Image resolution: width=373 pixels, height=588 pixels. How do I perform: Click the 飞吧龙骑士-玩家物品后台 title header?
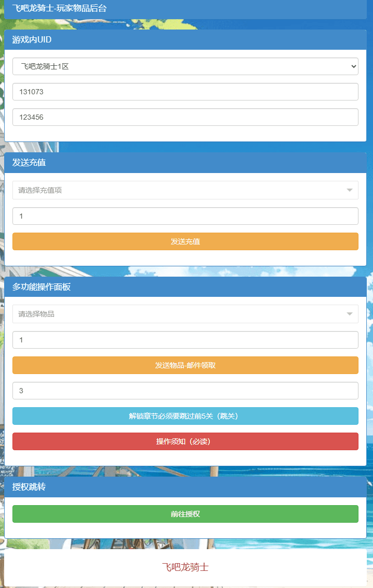point(59,8)
